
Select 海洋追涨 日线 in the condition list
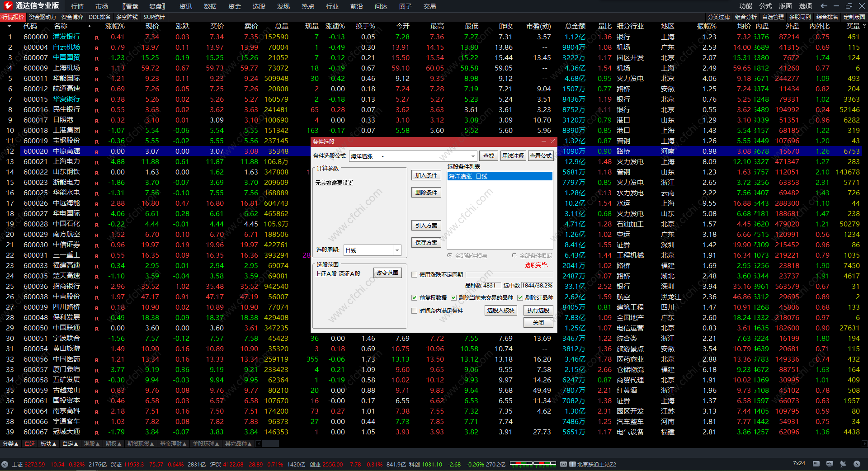click(x=499, y=176)
